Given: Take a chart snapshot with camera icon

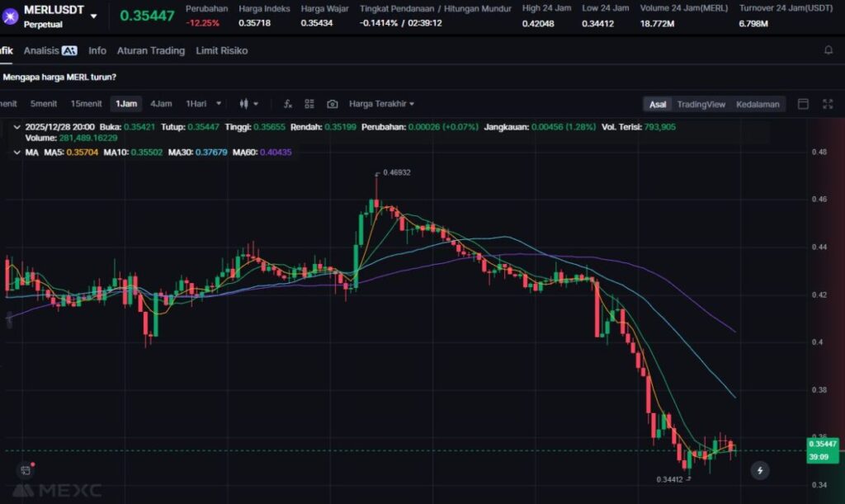Looking at the screenshot, I should tap(332, 104).
